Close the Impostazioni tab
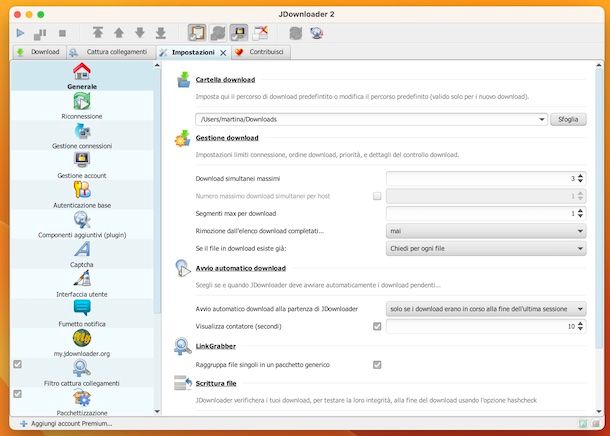 [223, 53]
